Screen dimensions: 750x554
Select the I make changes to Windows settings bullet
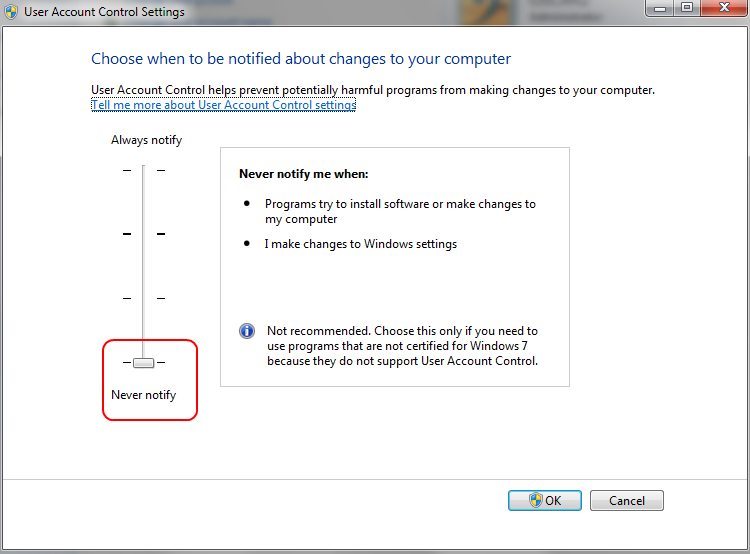coord(360,244)
